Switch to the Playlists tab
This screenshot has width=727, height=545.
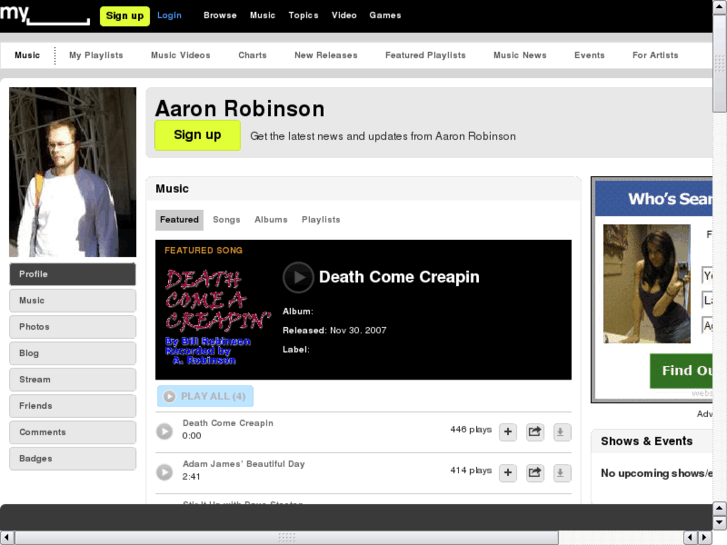tap(321, 220)
